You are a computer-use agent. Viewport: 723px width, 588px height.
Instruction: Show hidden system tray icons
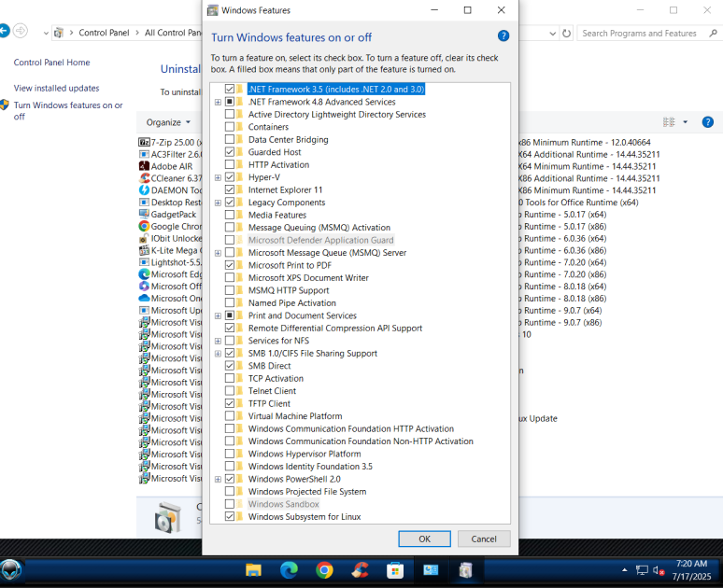(624, 570)
